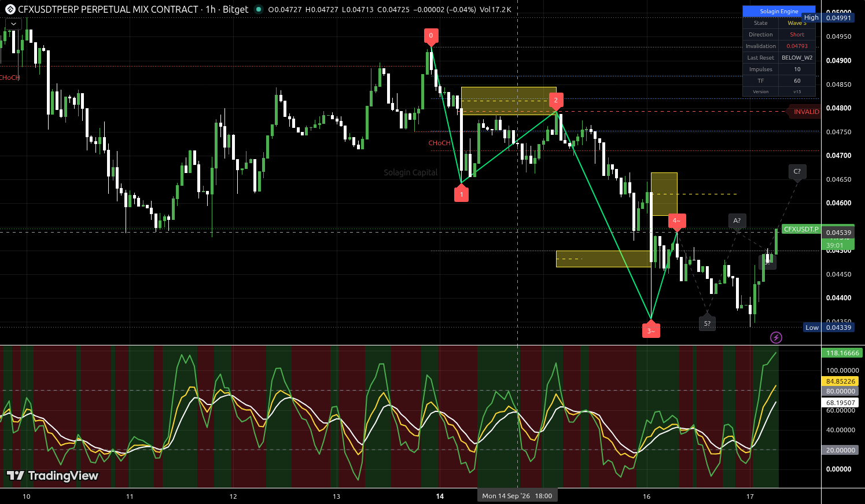Select the wave 0 label marker

coord(430,36)
